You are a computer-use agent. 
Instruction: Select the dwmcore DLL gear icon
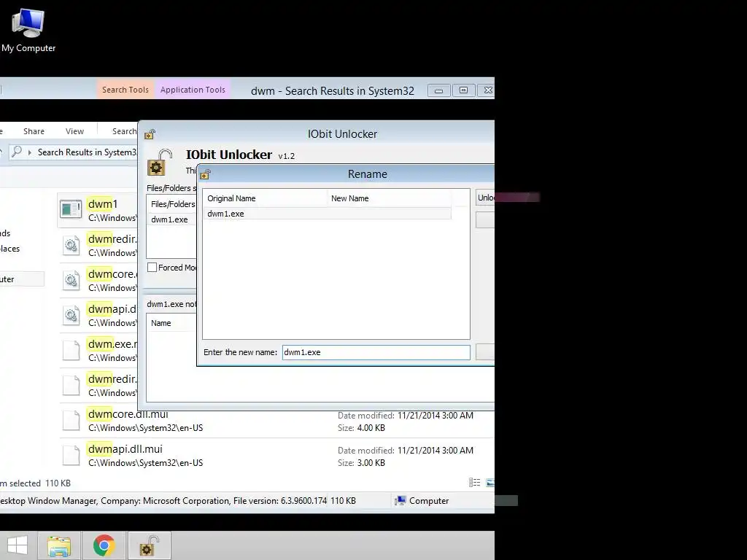[x=71, y=280]
